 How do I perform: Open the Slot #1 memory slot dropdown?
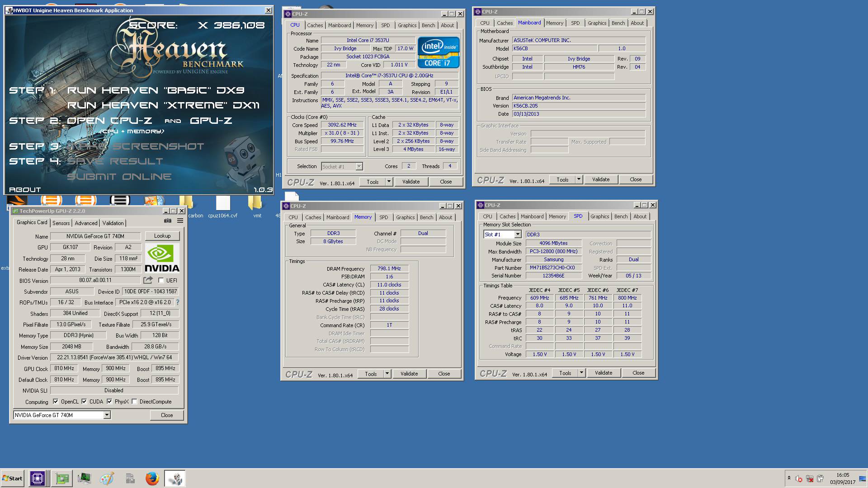(518, 235)
